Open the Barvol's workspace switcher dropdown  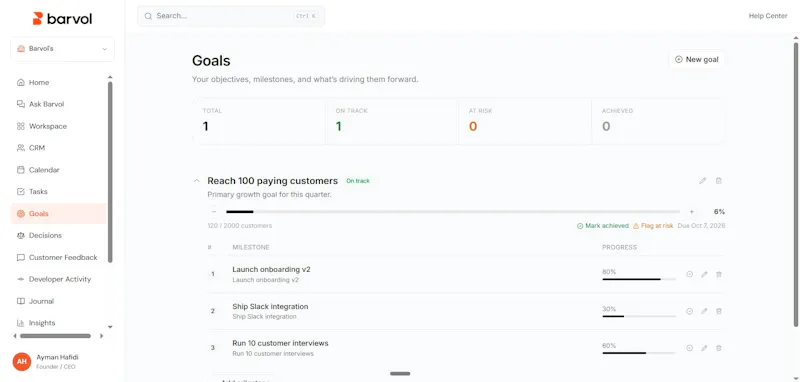pos(62,49)
